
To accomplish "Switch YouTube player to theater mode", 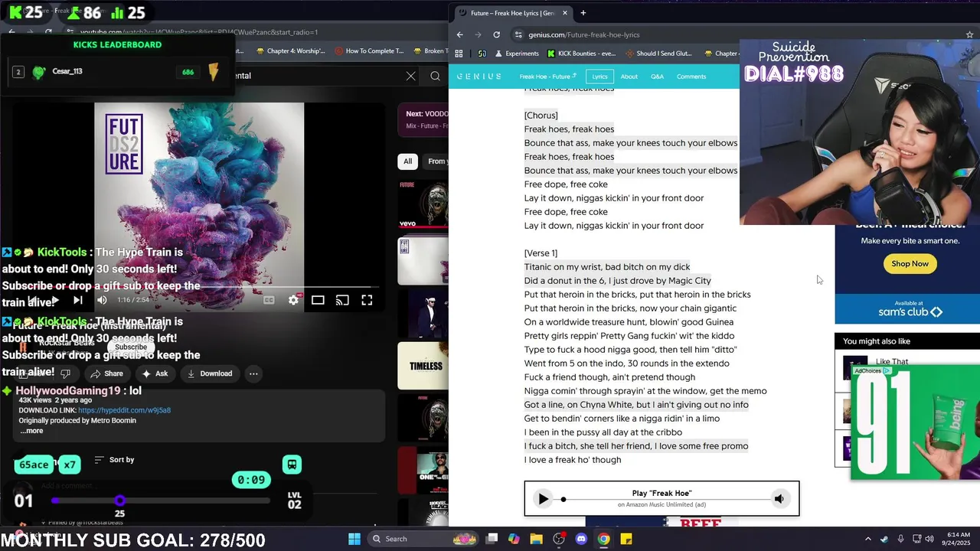I will 318,300.
